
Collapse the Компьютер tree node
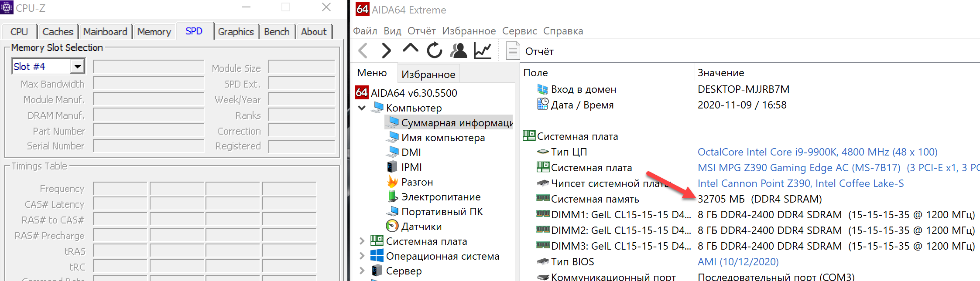(362, 108)
